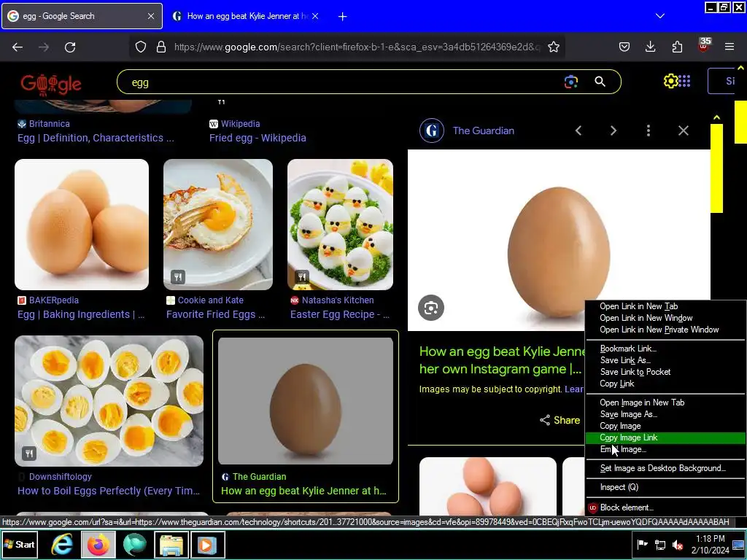Open the extensions puzzle icon
The image size is (747, 560).
pyautogui.click(x=677, y=47)
